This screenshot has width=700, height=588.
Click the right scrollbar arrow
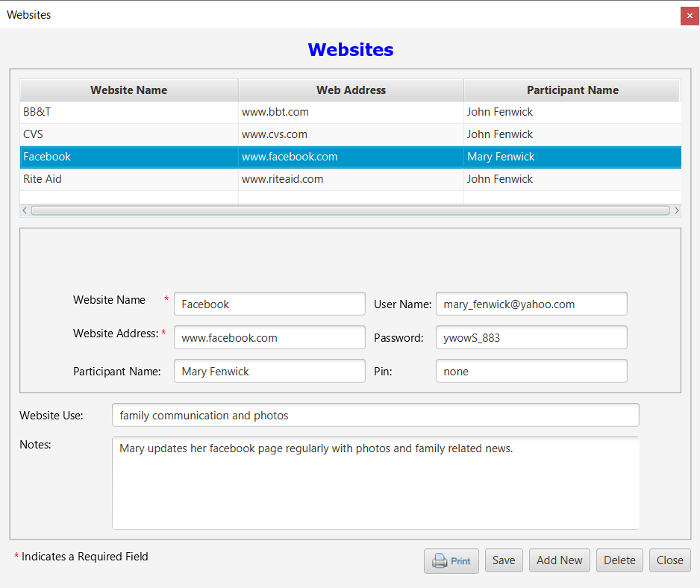(677, 210)
